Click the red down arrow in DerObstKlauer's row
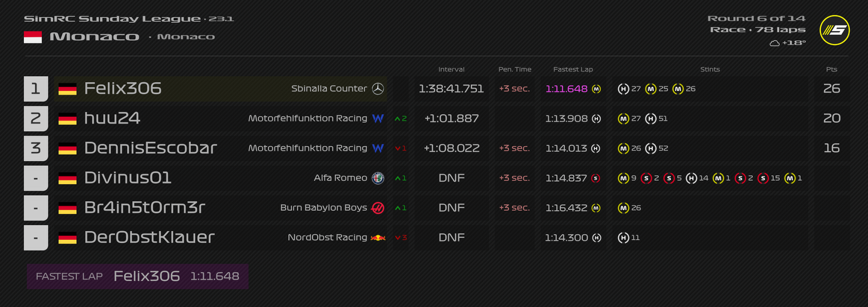This screenshot has height=307, width=868. [x=400, y=238]
